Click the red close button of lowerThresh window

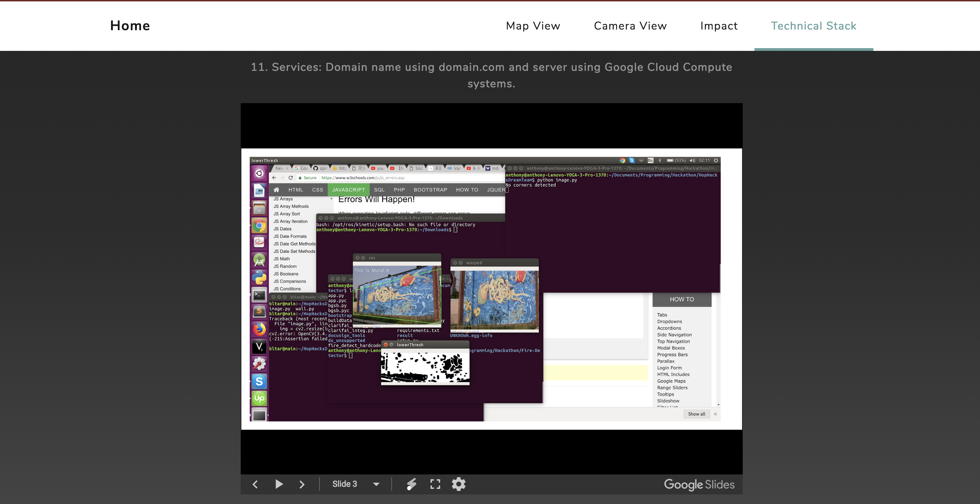tap(385, 345)
